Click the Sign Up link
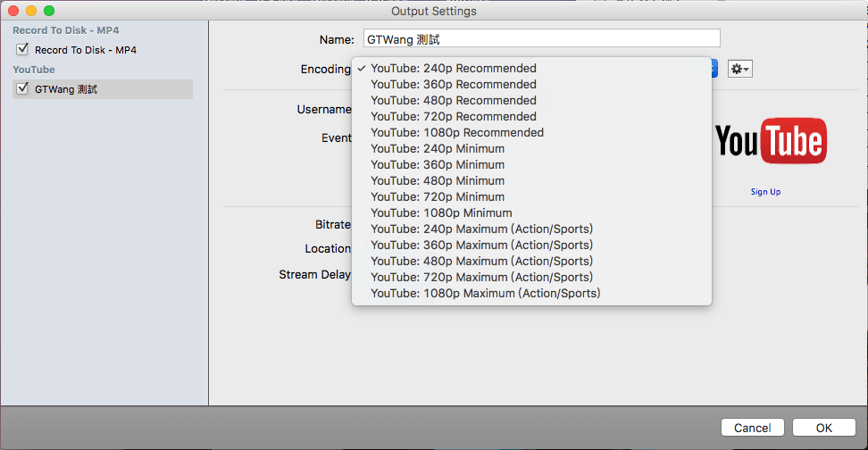 click(765, 192)
